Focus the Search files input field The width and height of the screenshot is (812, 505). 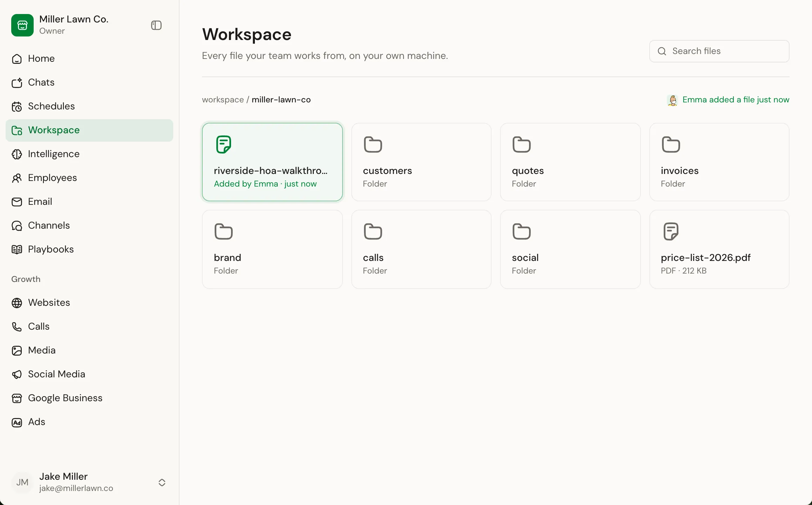tap(719, 51)
